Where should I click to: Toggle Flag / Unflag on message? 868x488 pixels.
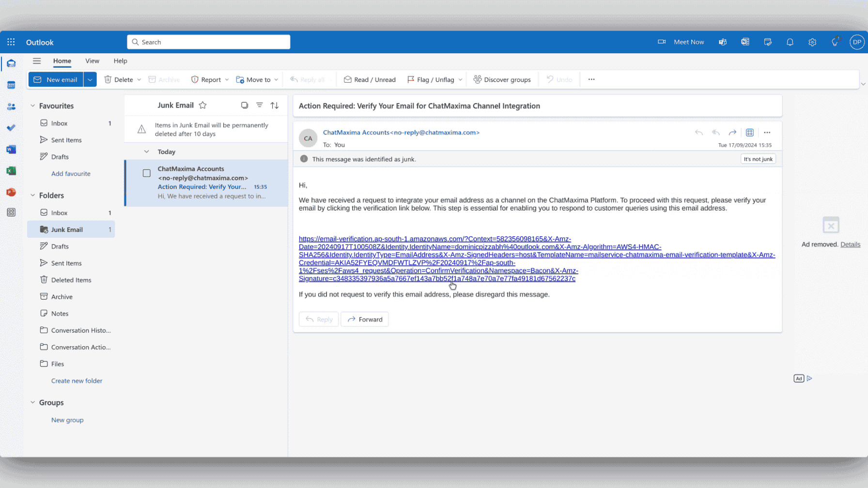pos(431,79)
